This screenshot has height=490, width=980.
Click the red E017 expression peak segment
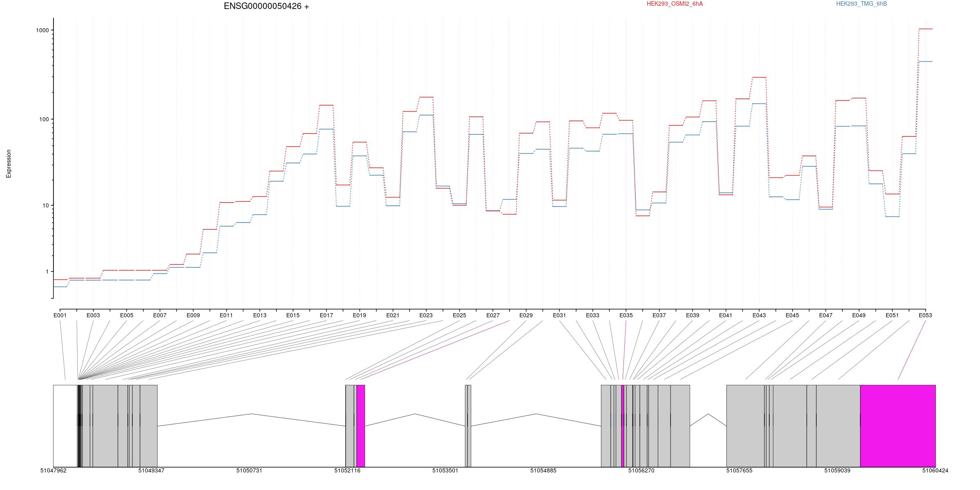(x=326, y=105)
